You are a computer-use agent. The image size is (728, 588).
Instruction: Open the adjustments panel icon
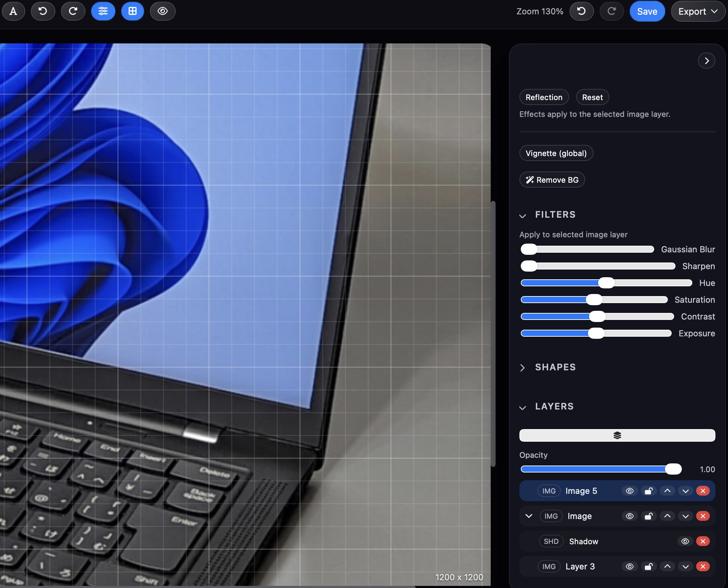click(103, 11)
